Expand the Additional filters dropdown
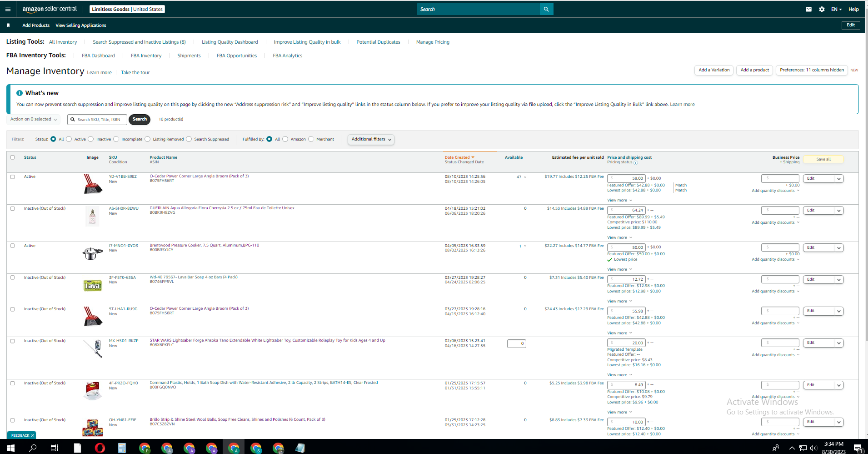This screenshot has width=868, height=454. click(371, 139)
